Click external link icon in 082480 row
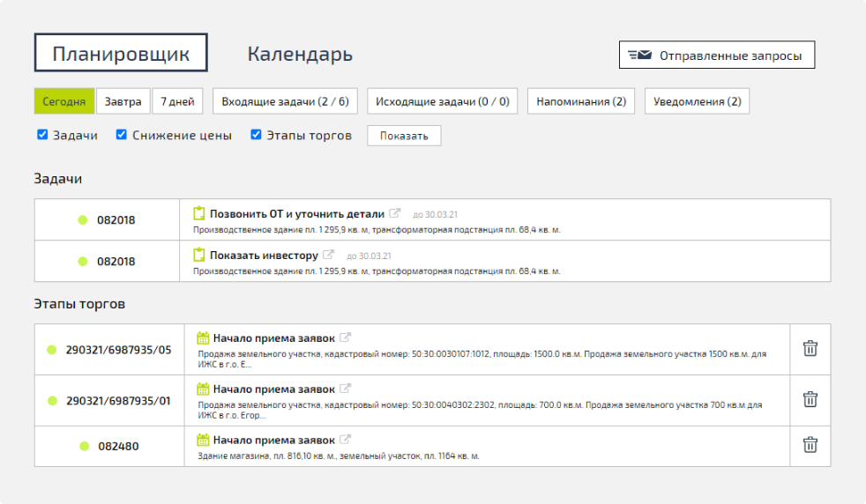 coord(346,440)
